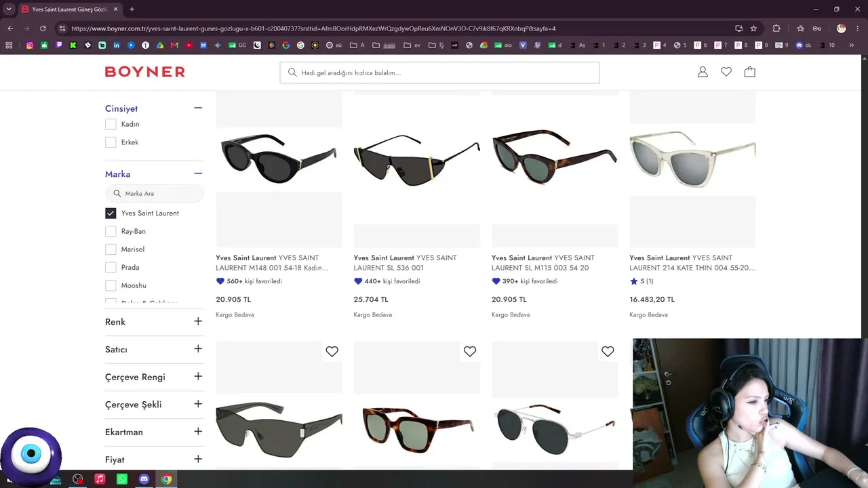This screenshot has height=488, width=868.
Task: Open favorites heart icon in Boyner header
Action: coord(726,72)
